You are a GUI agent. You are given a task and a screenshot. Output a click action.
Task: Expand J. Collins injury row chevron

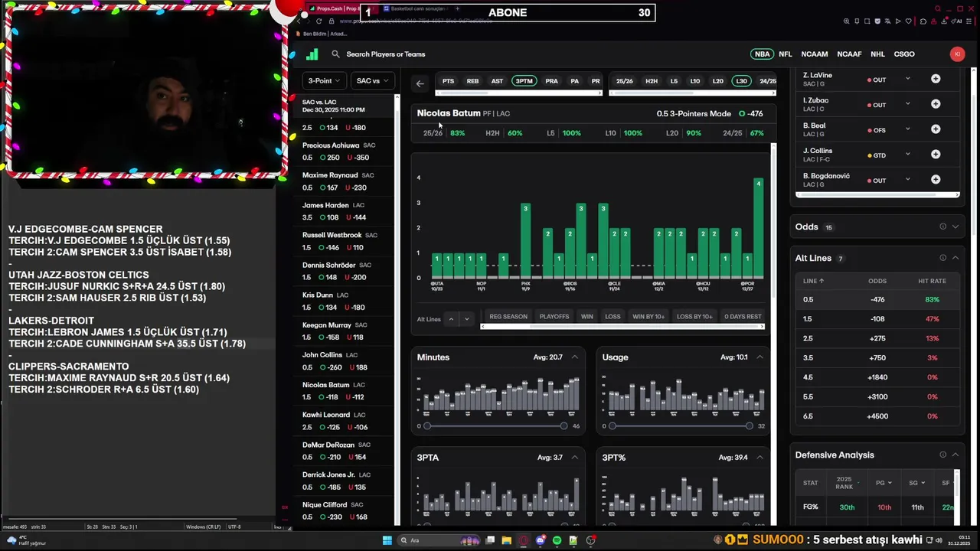(907, 155)
